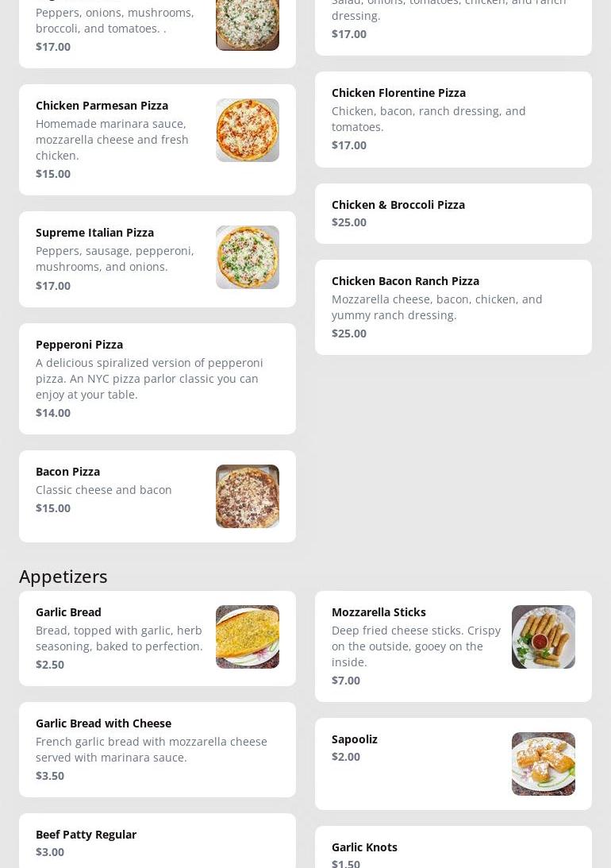Click the Chicken Parmesan Pizza name
Image resolution: width=611 pixels, height=868 pixels.
pos(102,105)
